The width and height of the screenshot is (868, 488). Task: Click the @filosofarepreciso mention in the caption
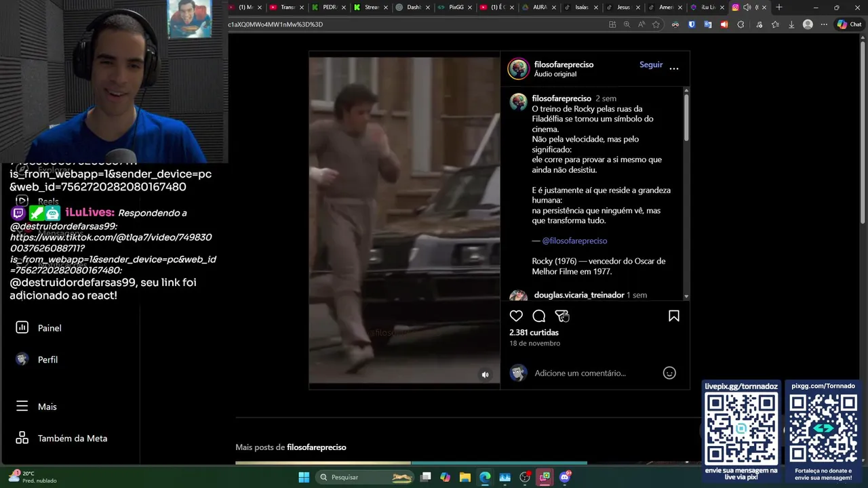574,241
